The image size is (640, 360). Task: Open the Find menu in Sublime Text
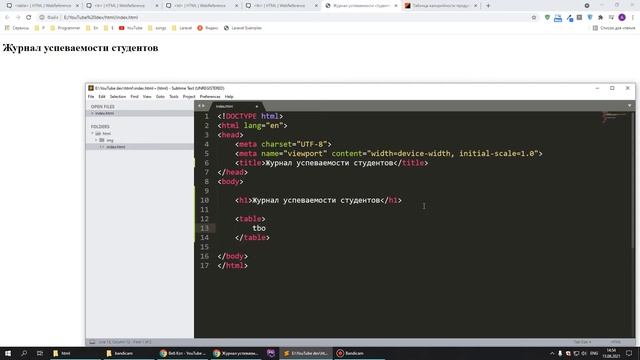click(x=134, y=97)
